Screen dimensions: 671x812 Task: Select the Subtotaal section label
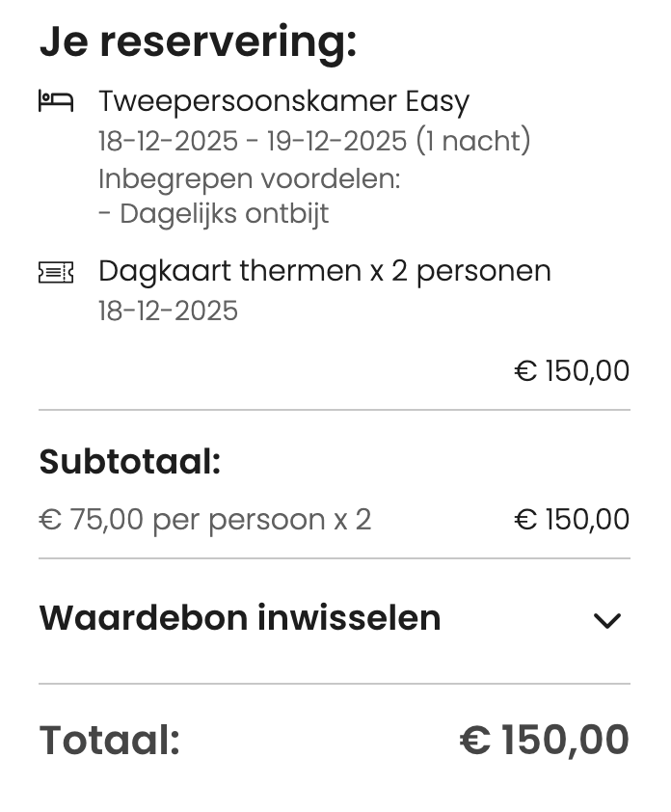click(x=128, y=461)
